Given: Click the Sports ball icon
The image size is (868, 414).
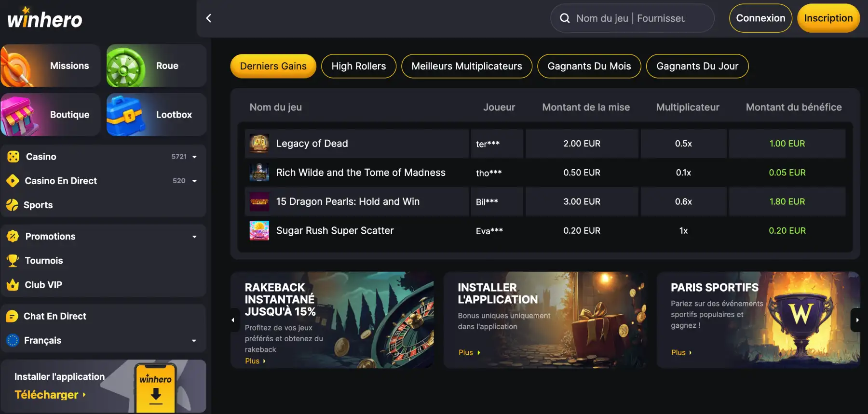Looking at the screenshot, I should click(x=12, y=205).
